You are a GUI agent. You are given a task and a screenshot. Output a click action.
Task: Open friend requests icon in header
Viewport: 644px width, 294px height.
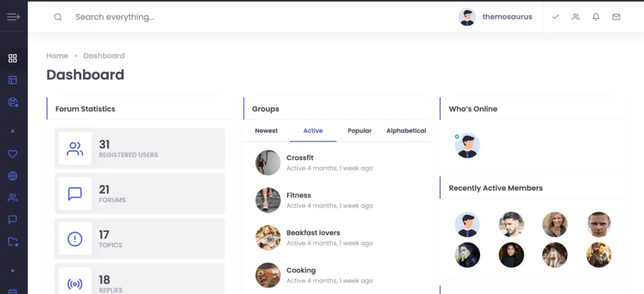pos(576,17)
